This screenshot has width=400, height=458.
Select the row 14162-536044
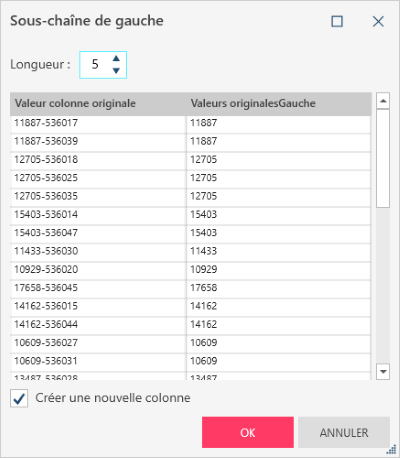pos(191,325)
